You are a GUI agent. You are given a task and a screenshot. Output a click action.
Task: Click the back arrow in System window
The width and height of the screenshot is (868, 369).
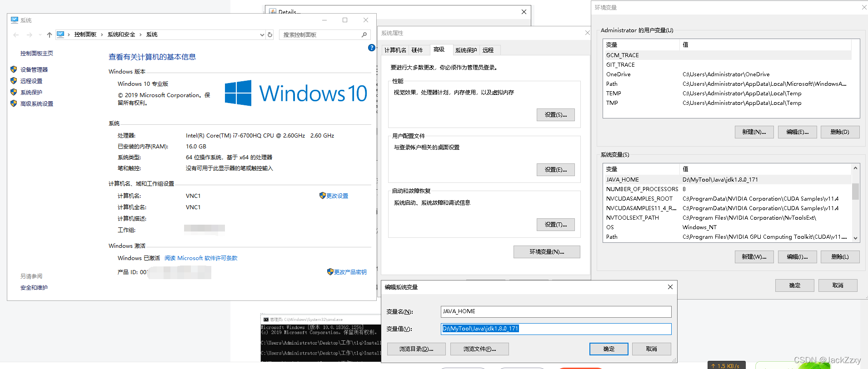tap(16, 35)
